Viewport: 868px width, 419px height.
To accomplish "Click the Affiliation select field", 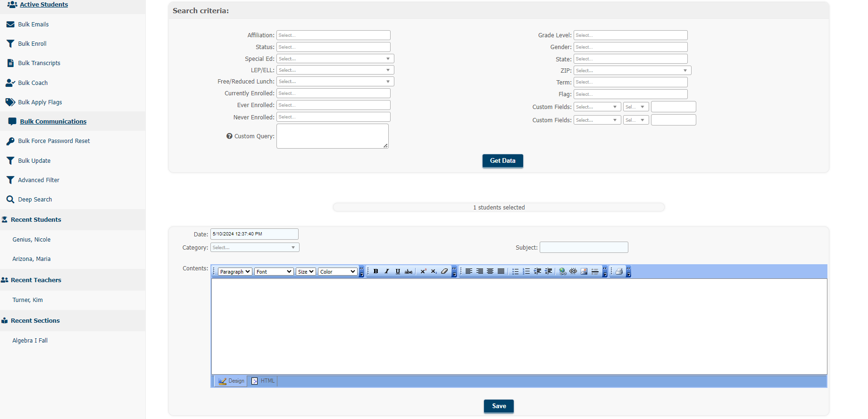I will [334, 35].
